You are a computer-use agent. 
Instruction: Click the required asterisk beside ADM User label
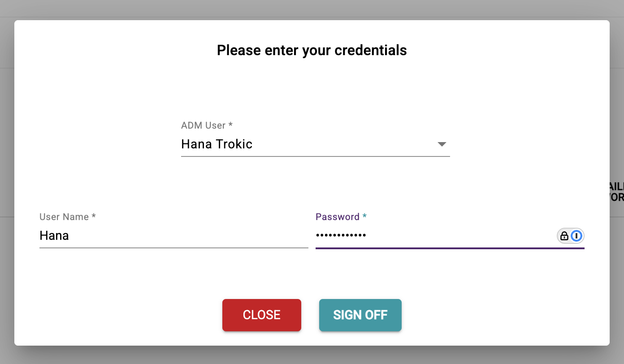230,126
